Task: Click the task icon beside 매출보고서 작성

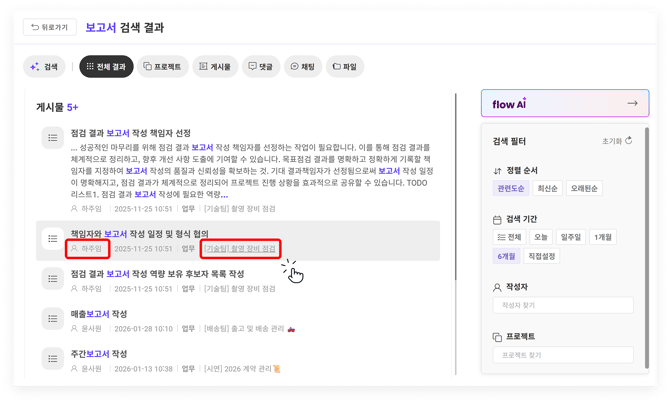Action: pyautogui.click(x=52, y=319)
